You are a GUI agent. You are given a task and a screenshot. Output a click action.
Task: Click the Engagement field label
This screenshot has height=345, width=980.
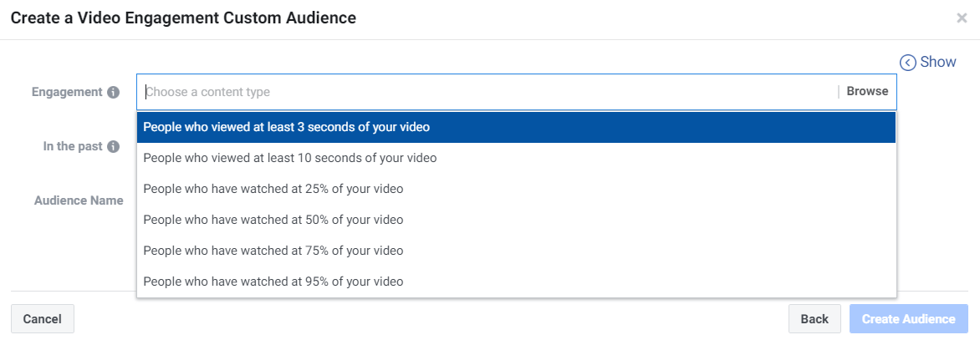[x=67, y=93]
